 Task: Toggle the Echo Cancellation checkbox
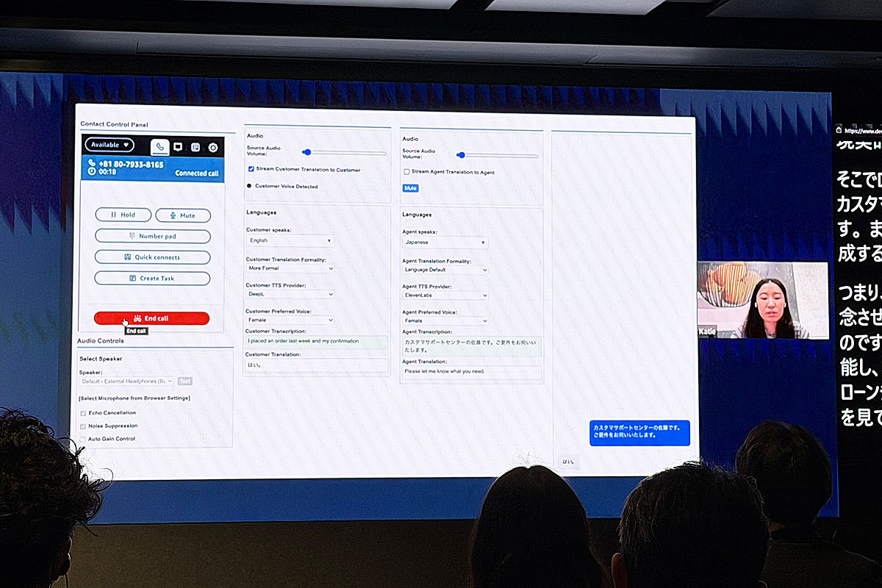point(83,413)
